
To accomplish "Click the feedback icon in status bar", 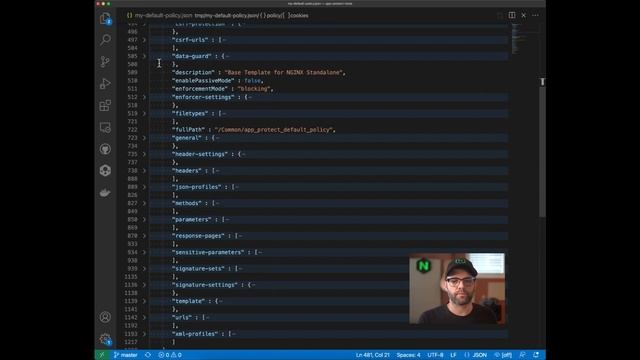I will click(x=522, y=355).
